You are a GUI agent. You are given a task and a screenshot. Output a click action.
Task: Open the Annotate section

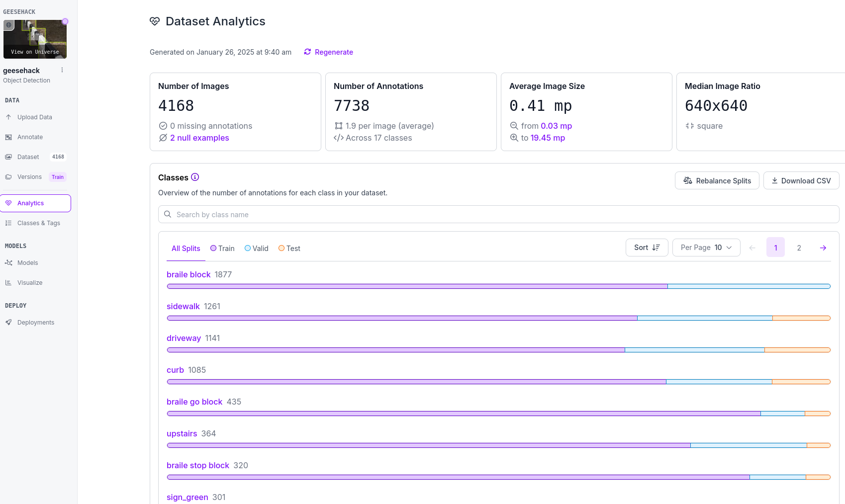(x=30, y=137)
